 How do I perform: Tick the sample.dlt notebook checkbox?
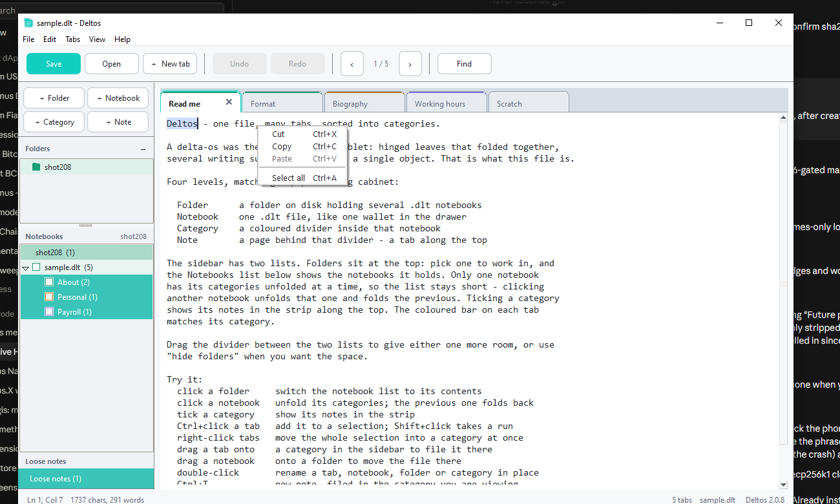coord(36,268)
